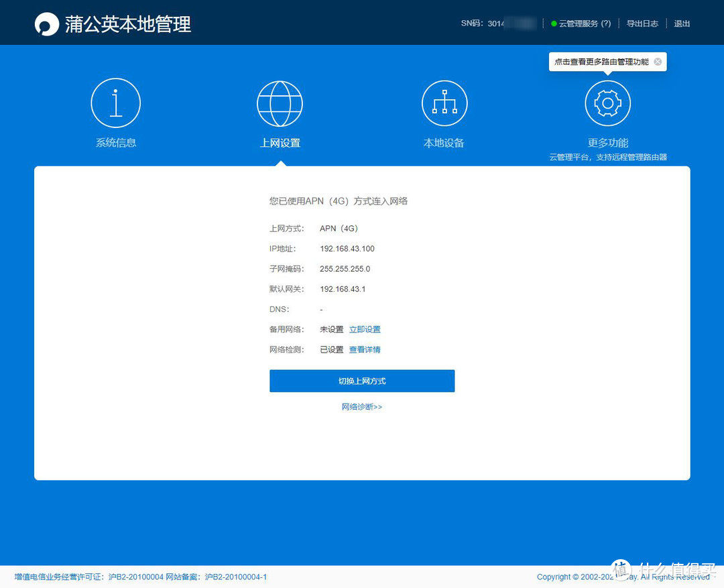Image resolution: width=724 pixels, height=588 pixels.
Task: Click the 蒲公英 dandelion logo
Action: click(46, 22)
